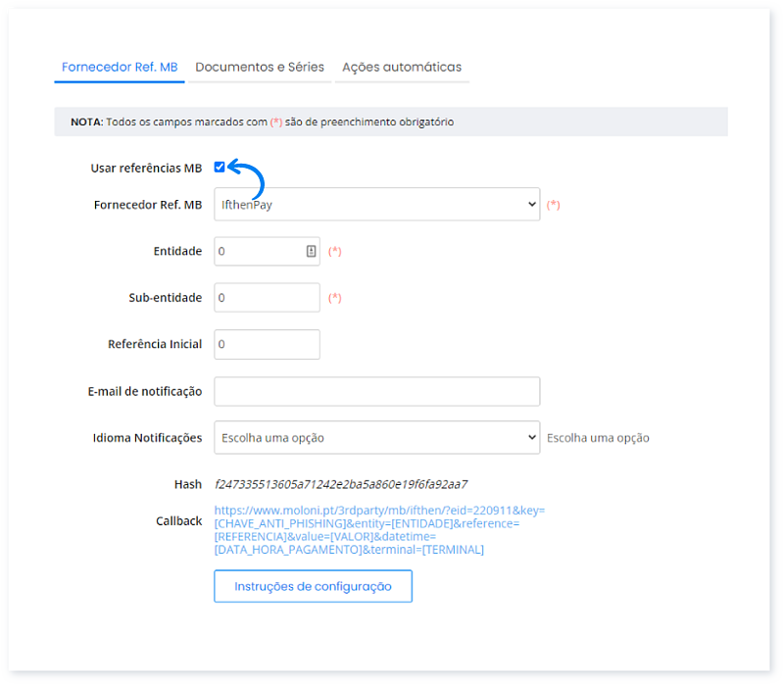Click inside the Sub-entidade input field

pyautogui.click(x=265, y=297)
